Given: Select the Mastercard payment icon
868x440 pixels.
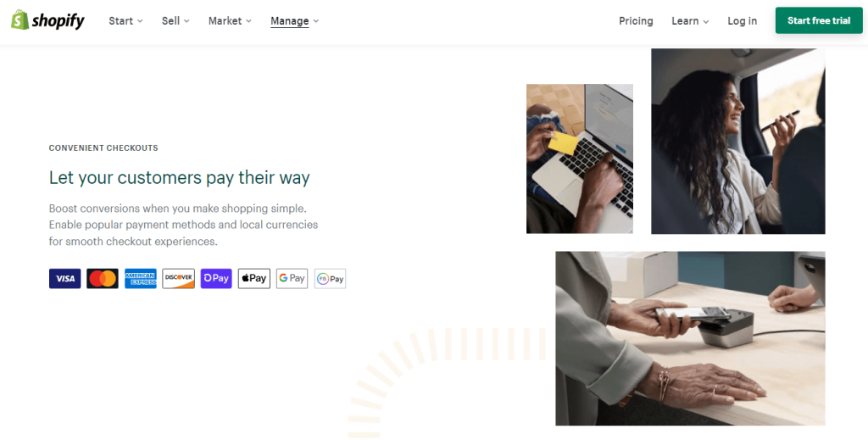Looking at the screenshot, I should 103,278.
